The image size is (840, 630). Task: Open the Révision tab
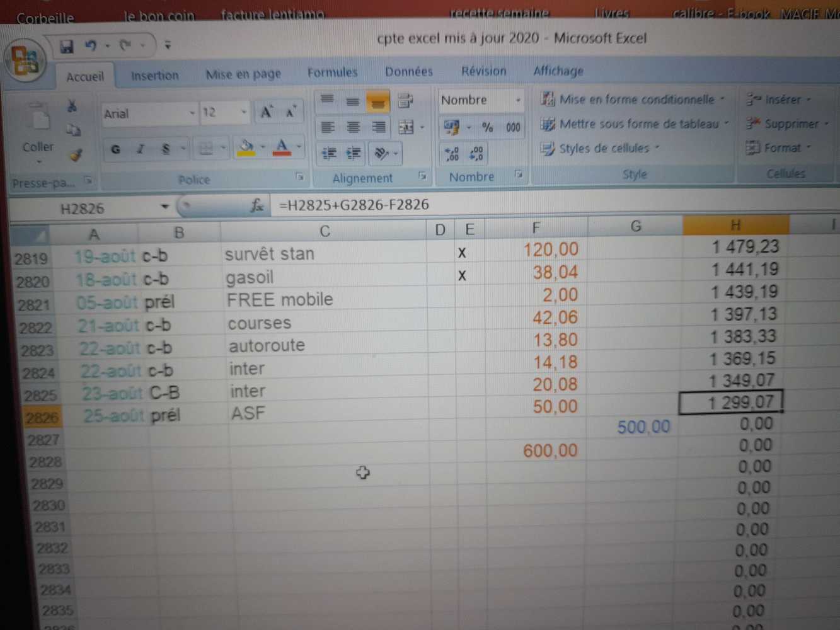[483, 71]
